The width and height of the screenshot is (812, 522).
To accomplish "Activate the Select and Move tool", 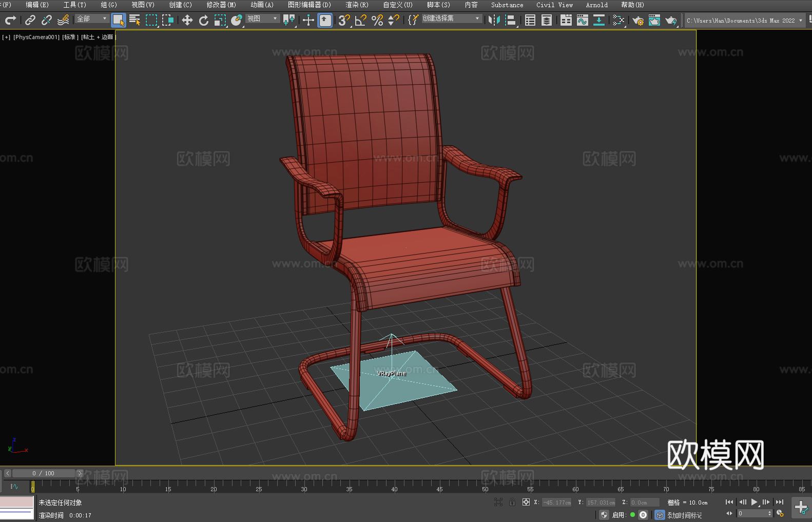I will [187, 20].
